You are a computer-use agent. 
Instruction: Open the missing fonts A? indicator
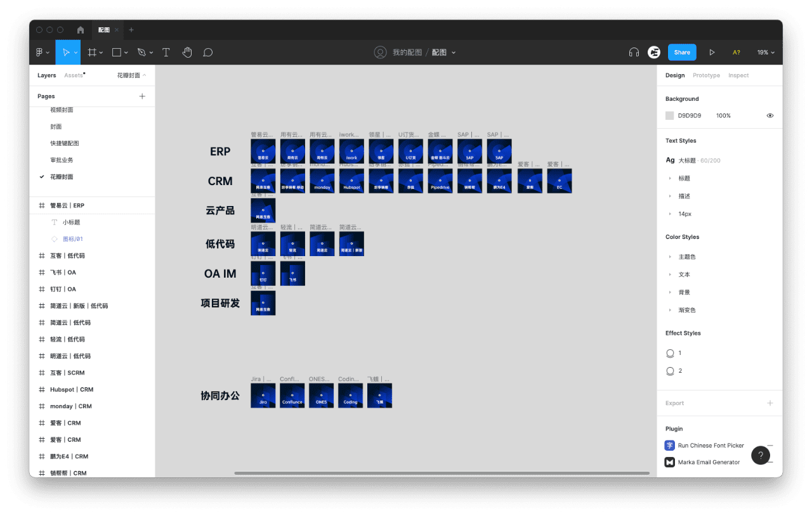point(736,53)
